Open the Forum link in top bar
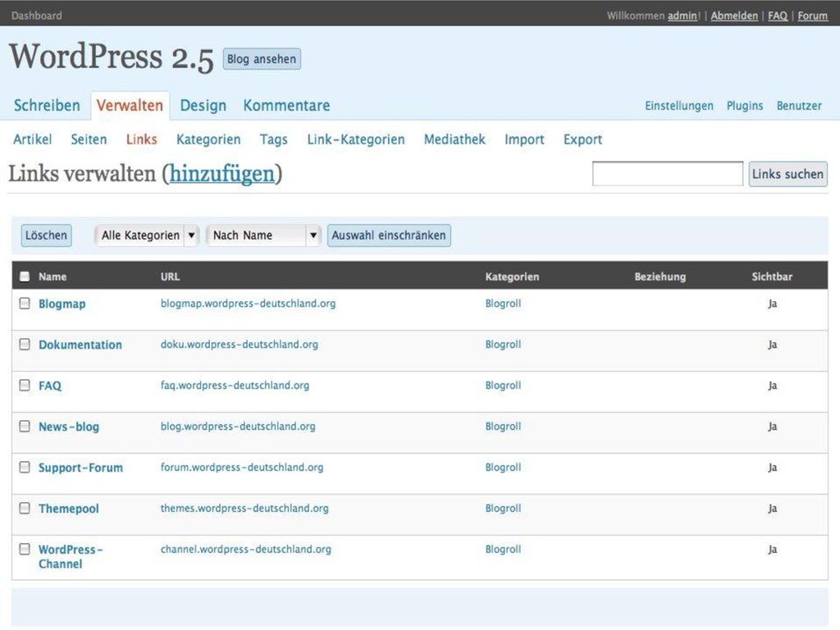The image size is (840, 630). pyautogui.click(x=812, y=16)
